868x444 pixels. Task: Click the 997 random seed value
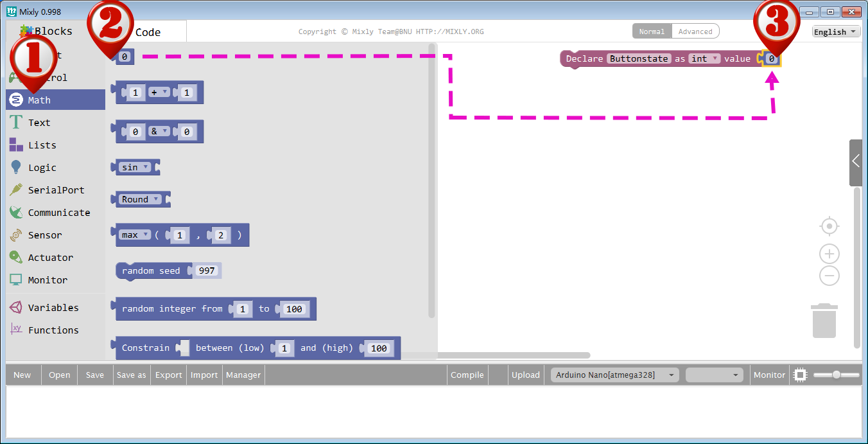coord(207,271)
